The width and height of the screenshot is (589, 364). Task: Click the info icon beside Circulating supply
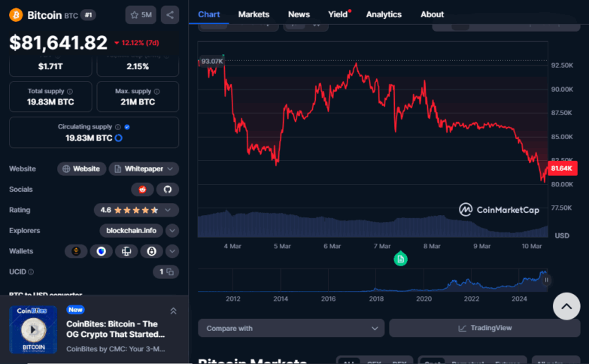point(117,127)
